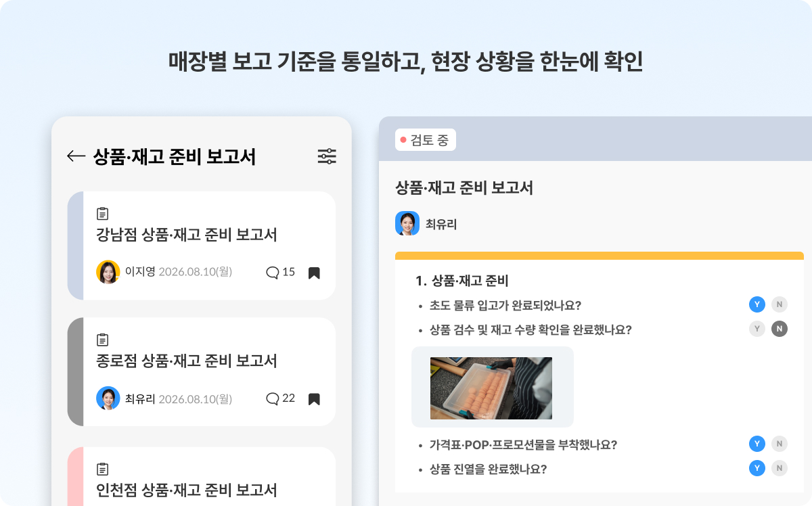The width and height of the screenshot is (812, 506).
Task: Open 강남점 상품·재고 준비 보고서 title
Action: click(x=187, y=235)
